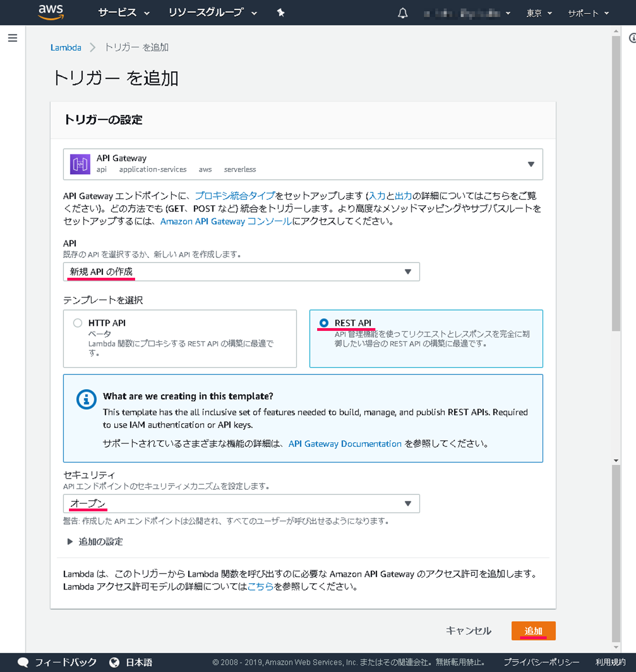
Task: Open the API Gateway trigger selector dropdown
Action: tap(303, 164)
